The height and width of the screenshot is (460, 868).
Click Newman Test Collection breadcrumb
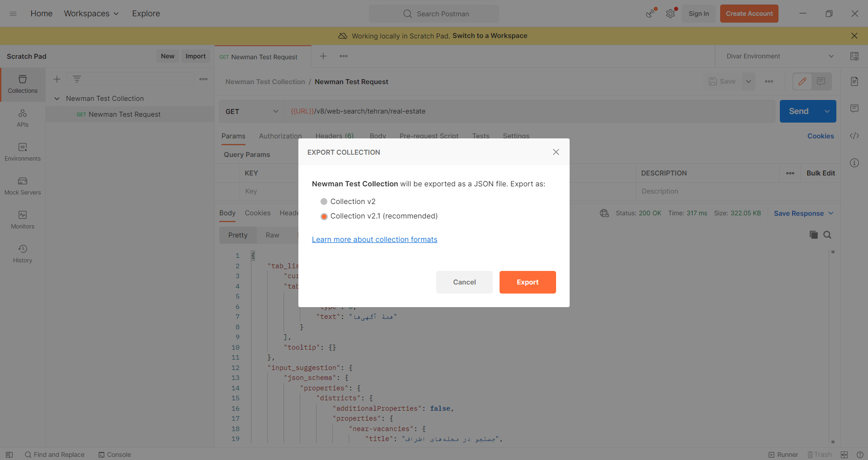click(x=265, y=82)
